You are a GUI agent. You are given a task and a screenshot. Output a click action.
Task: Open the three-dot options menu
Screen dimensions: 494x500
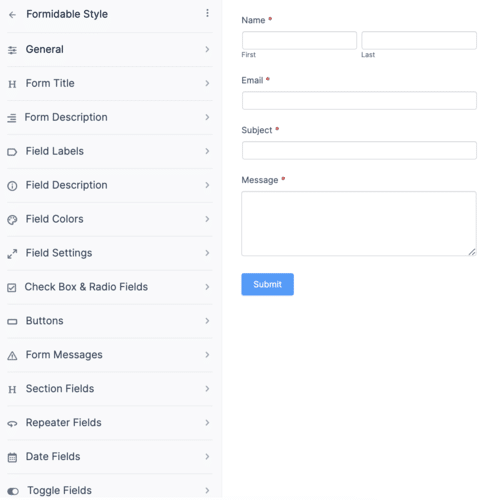[x=207, y=13]
